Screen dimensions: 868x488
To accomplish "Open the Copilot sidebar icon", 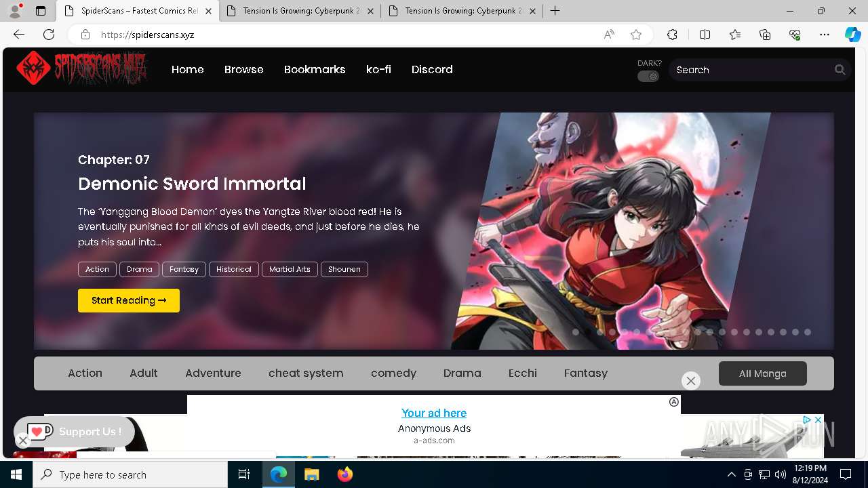I will tap(852, 35).
